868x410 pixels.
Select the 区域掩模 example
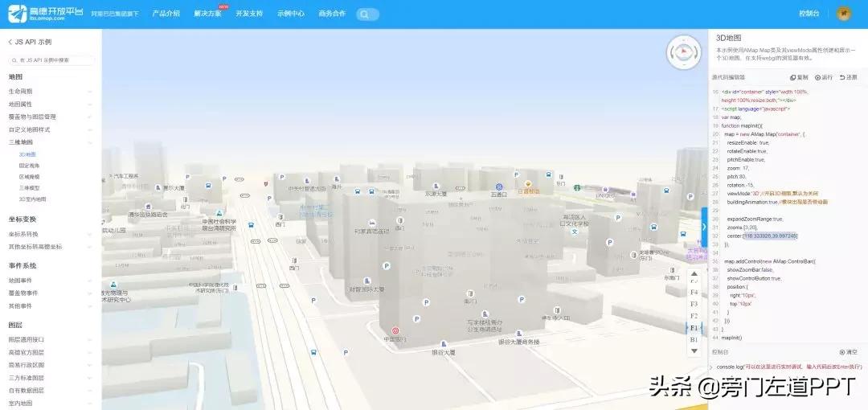(x=30, y=177)
